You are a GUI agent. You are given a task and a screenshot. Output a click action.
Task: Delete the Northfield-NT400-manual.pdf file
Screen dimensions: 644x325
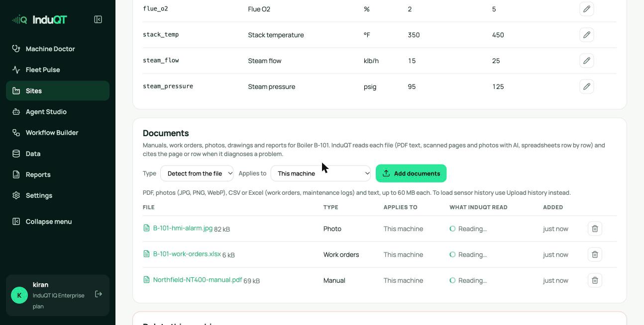(595, 280)
